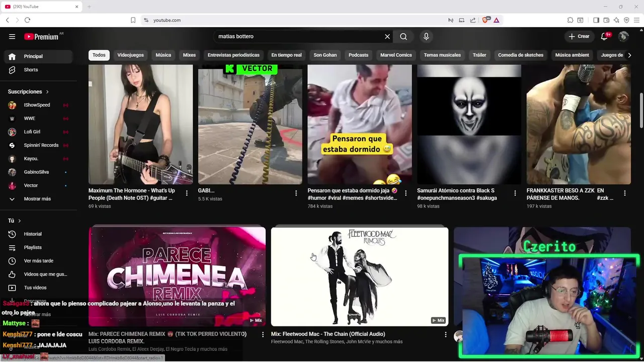644x362 pixels.
Task: Select the Música ambient chip
Action: pos(572,55)
